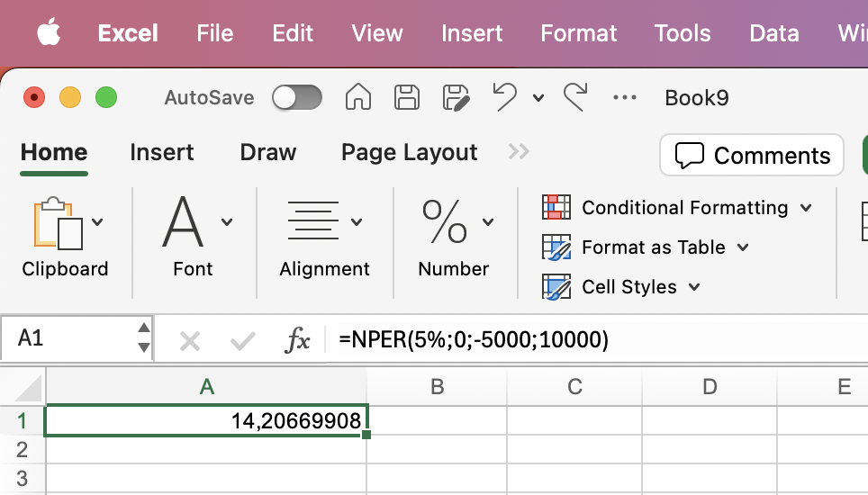
Task: Click the Conditional Formatting icon
Action: point(556,207)
